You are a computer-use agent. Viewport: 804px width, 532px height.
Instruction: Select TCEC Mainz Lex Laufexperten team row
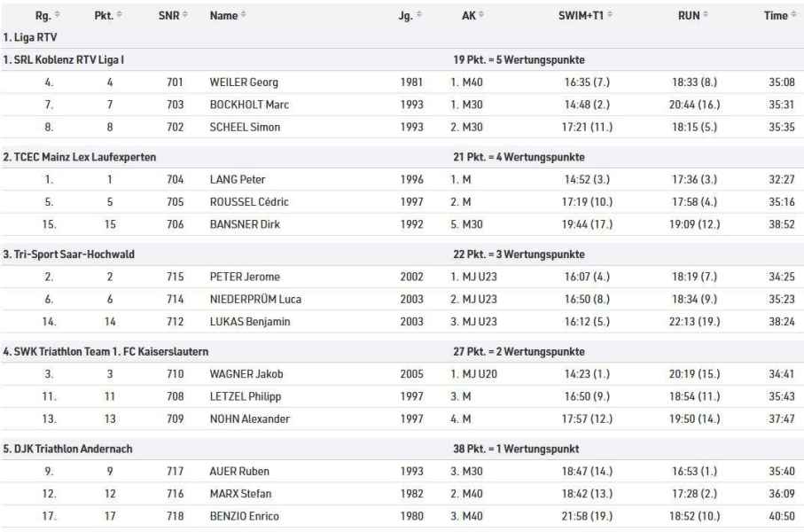402,157
